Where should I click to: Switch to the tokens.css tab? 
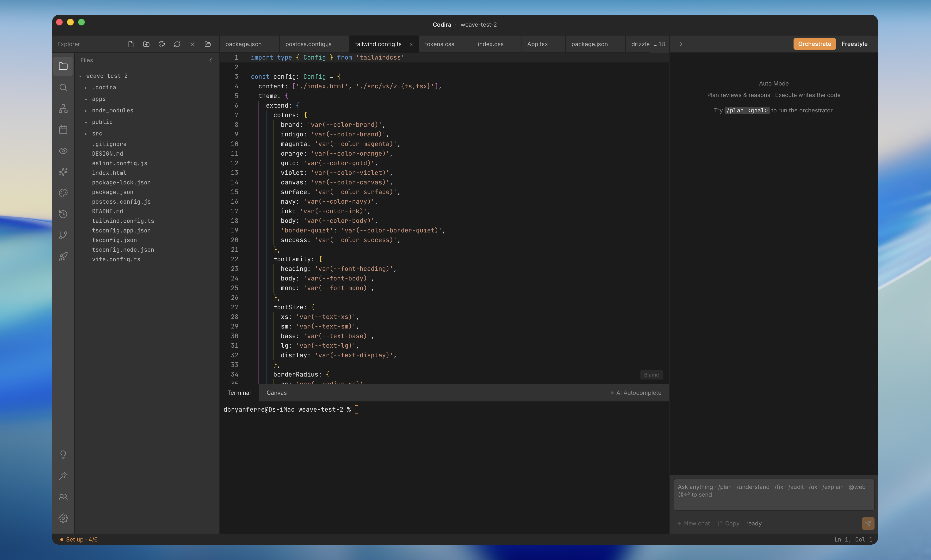coord(440,44)
